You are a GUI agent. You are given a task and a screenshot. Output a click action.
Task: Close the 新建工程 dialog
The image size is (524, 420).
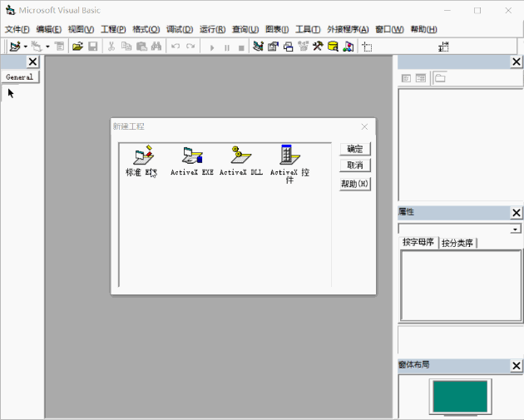click(364, 126)
